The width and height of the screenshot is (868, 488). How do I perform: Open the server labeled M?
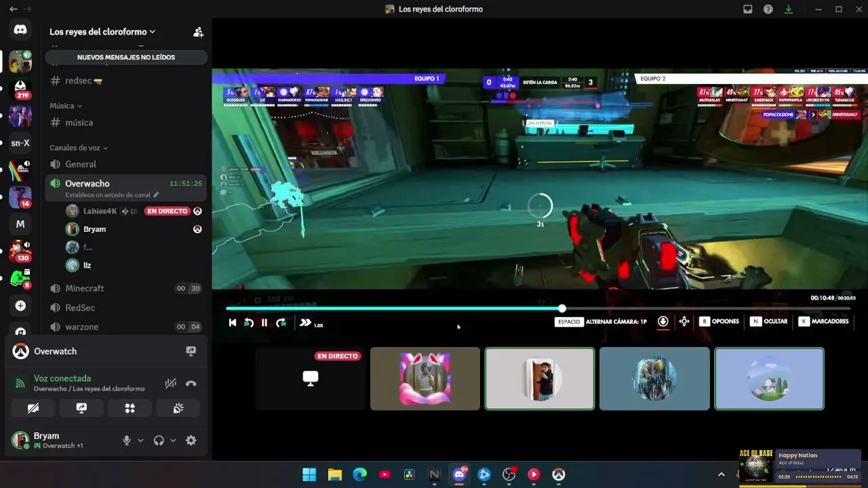click(x=20, y=224)
